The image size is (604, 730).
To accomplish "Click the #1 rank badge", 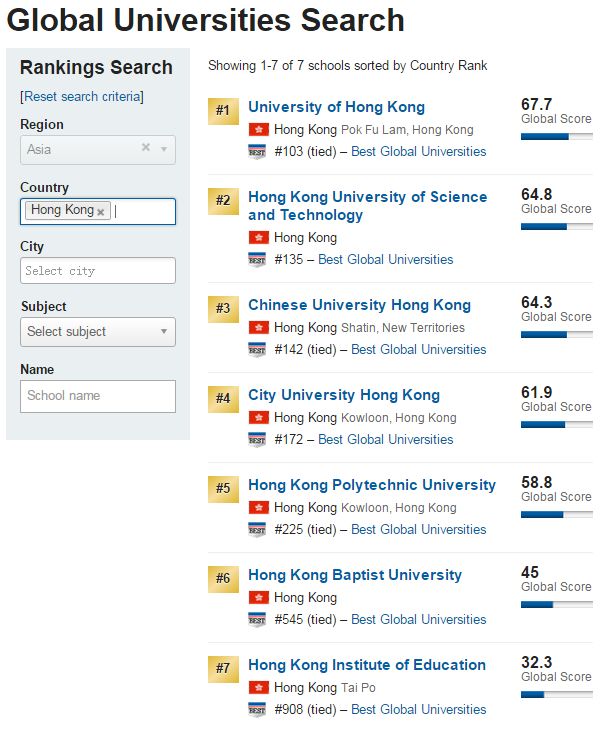I will [223, 111].
